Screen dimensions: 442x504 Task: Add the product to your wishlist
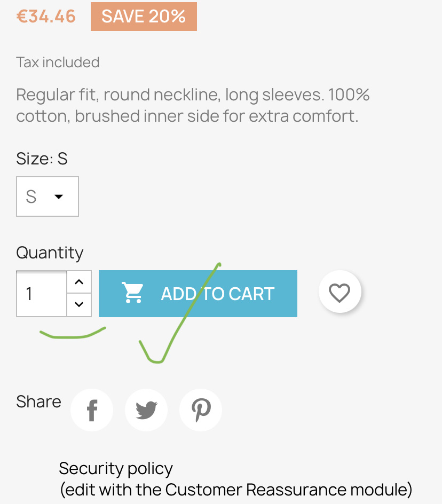[x=340, y=292]
